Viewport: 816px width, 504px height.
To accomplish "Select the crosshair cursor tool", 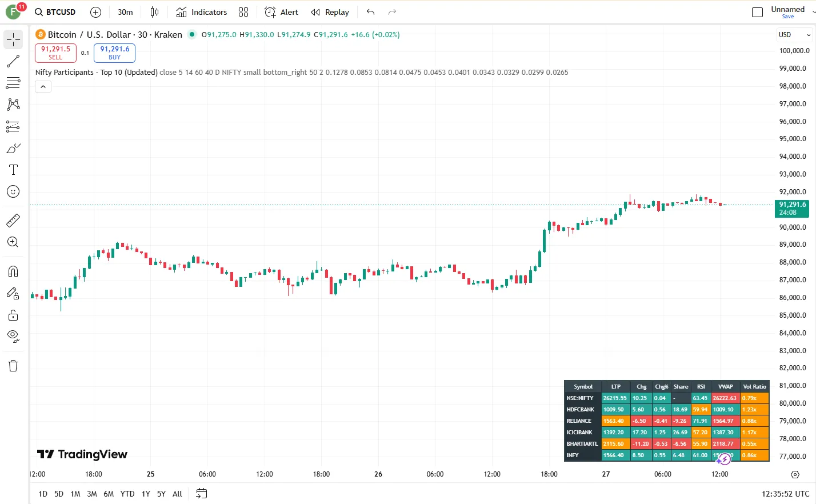I will pos(13,39).
